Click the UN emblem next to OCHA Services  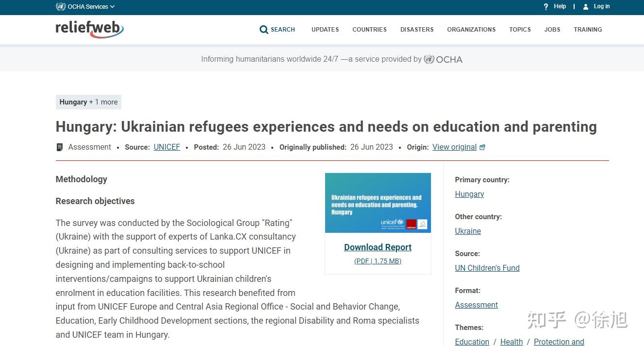pyautogui.click(x=61, y=6)
